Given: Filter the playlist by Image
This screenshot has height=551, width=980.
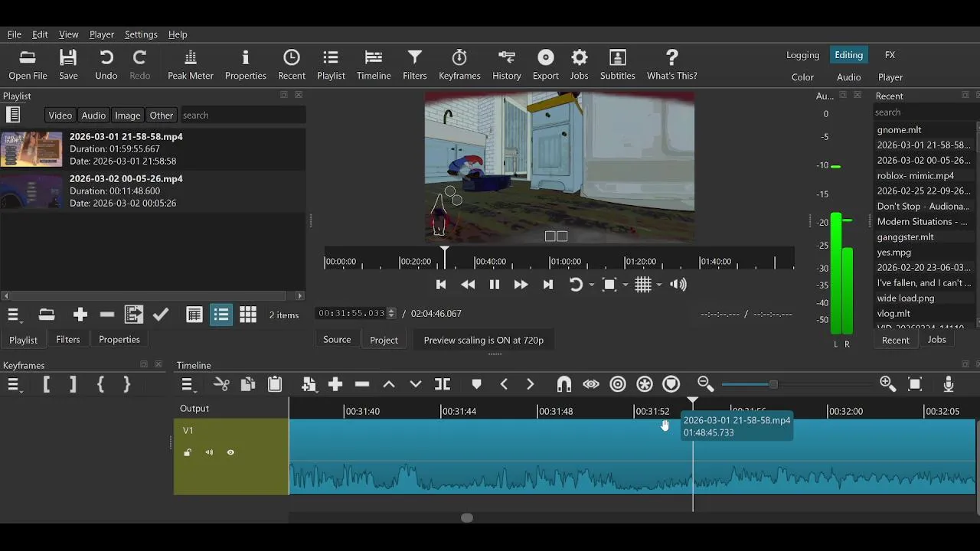Looking at the screenshot, I should click(x=128, y=116).
